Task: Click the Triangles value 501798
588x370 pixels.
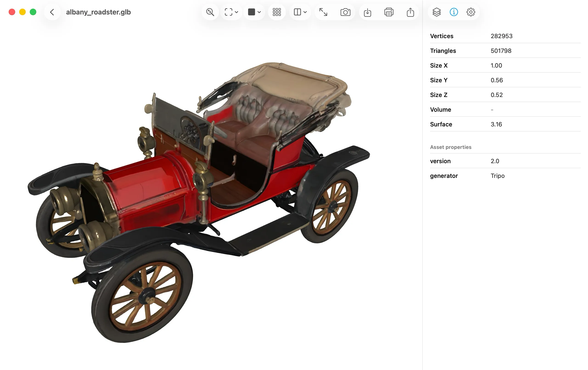Action: pos(501,51)
